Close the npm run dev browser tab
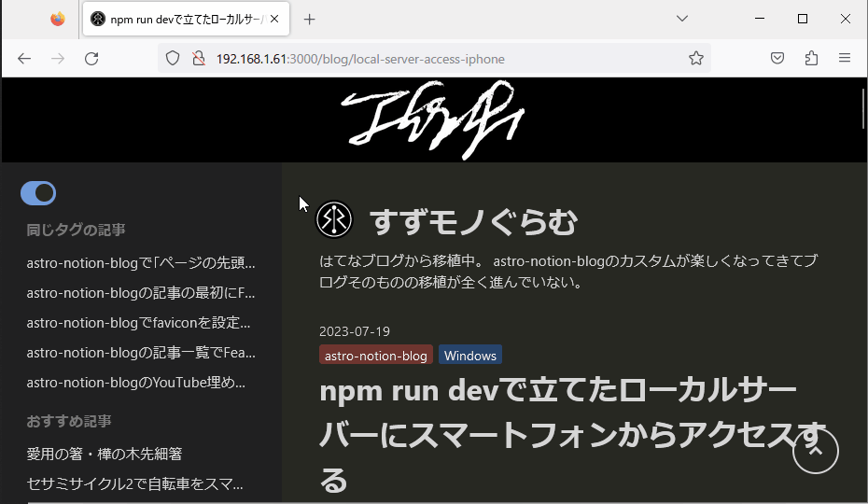The height and width of the screenshot is (504, 868). [274, 19]
